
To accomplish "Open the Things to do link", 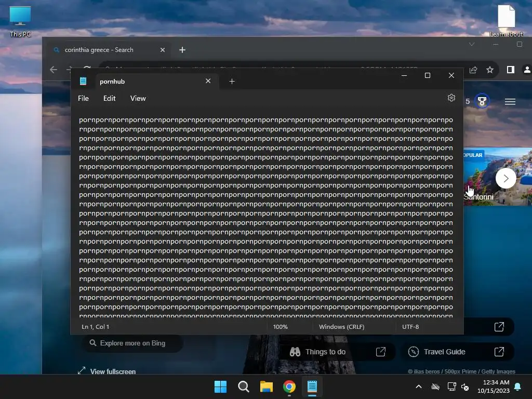I will click(338, 352).
